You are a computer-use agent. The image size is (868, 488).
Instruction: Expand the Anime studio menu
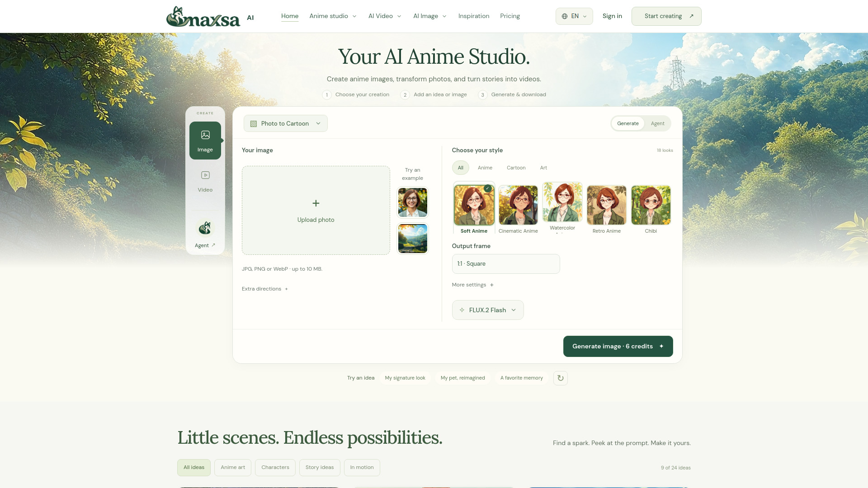coord(333,16)
